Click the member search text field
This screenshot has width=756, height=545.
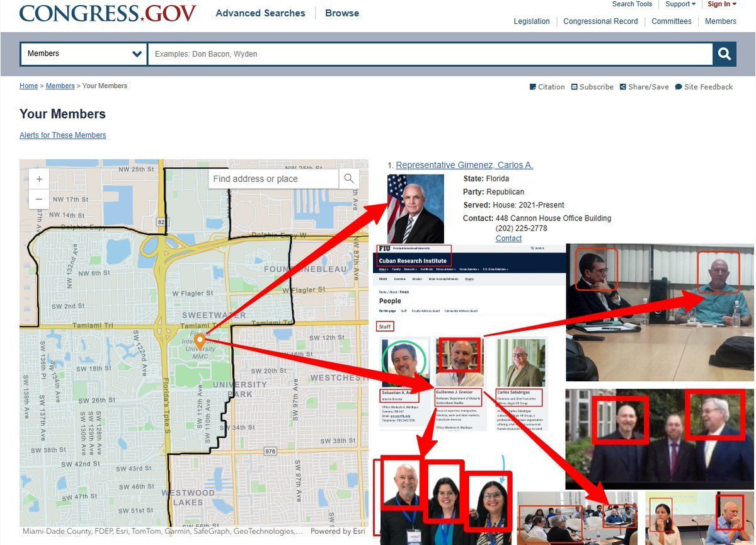click(430, 54)
